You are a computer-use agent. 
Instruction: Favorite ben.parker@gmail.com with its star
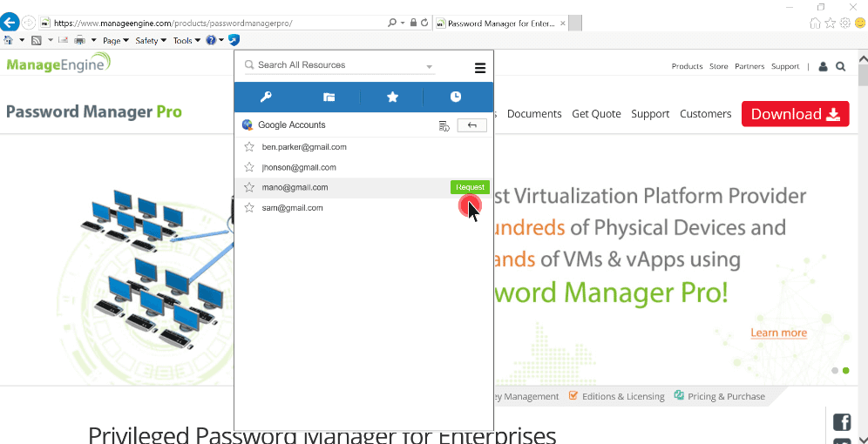click(x=249, y=147)
